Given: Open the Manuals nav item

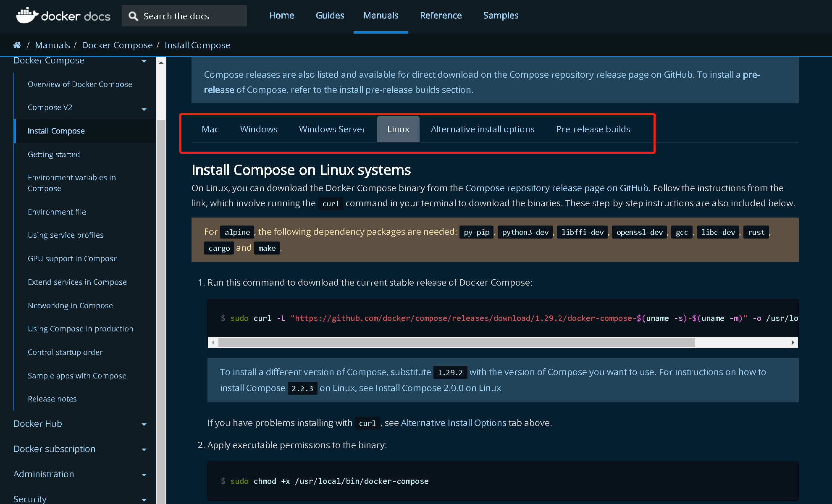Looking at the screenshot, I should [x=381, y=16].
